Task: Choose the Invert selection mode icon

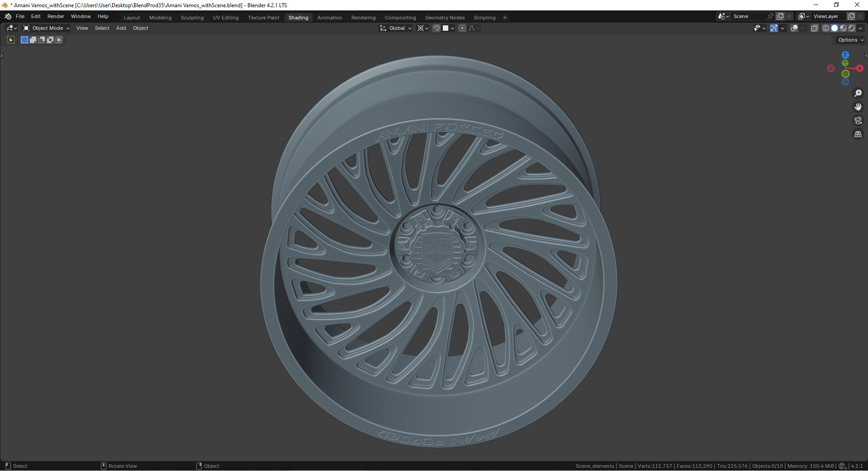Action: (x=50, y=40)
